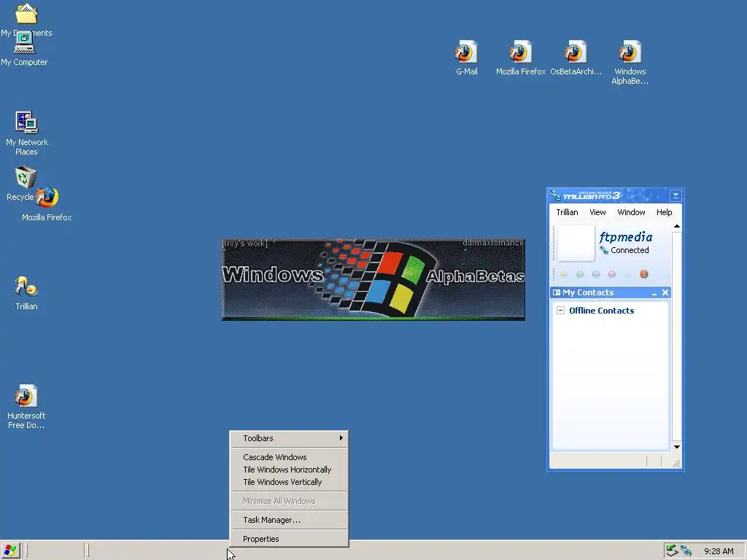Select the Windows AlphaBe... desktop shortcut

click(x=630, y=52)
